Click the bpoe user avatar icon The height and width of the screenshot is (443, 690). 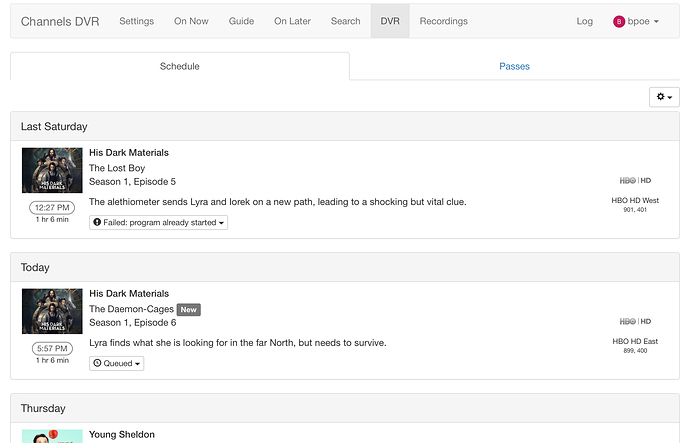(x=619, y=21)
